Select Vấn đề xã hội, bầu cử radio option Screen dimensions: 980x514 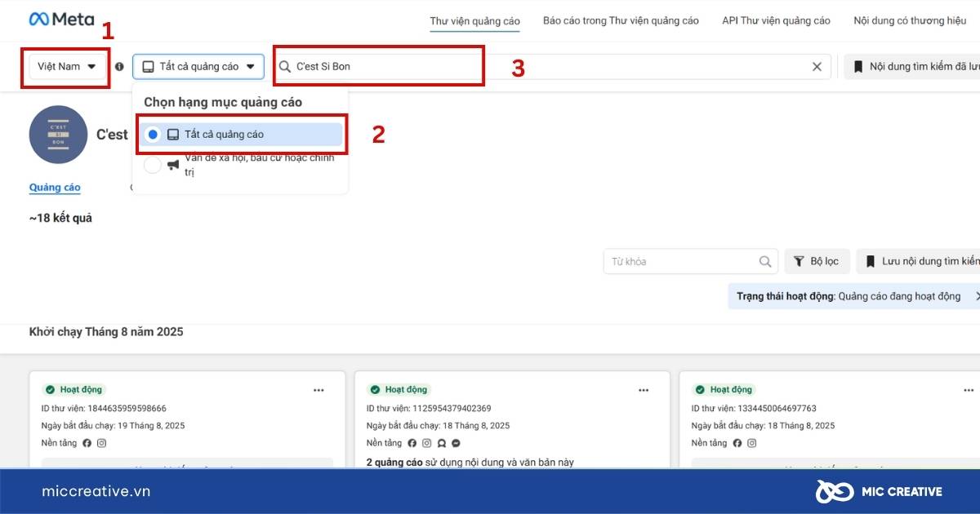click(153, 165)
